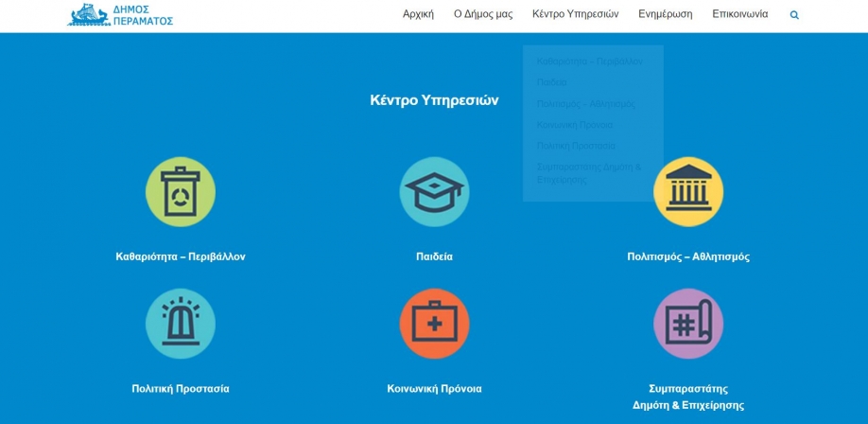868x424 pixels.
Task: Click the Καθαριότητα – Περιβάλλον text label below icon
Action: pyautogui.click(x=180, y=256)
